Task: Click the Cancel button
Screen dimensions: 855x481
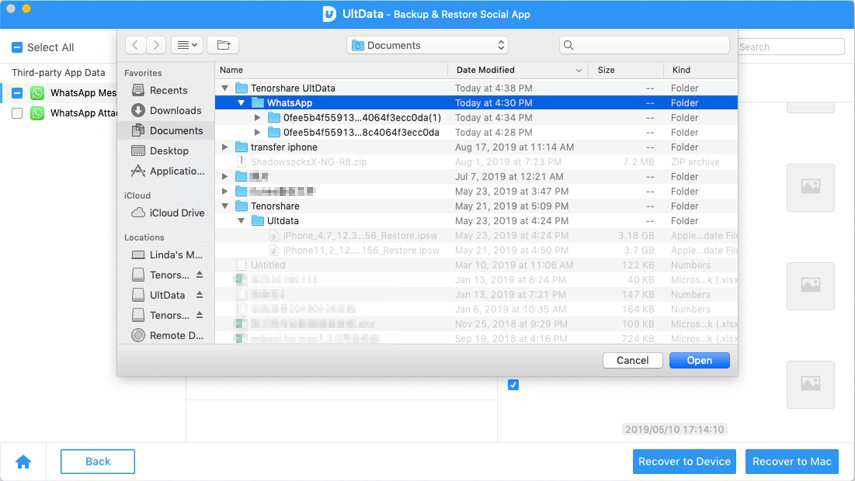Action: point(632,360)
